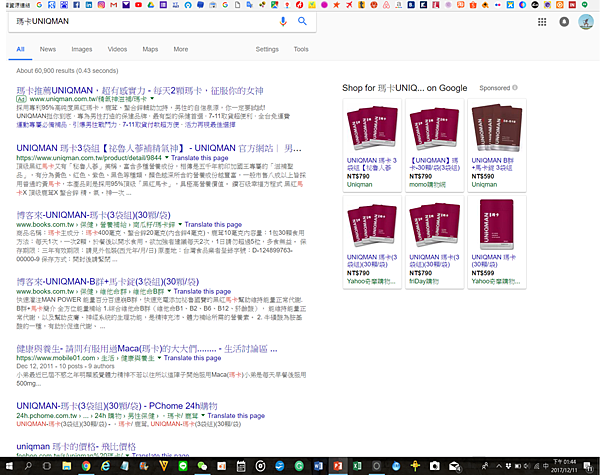Open Google notifications bell icon
Viewport: 600px width, 475px height.
(x=564, y=22)
